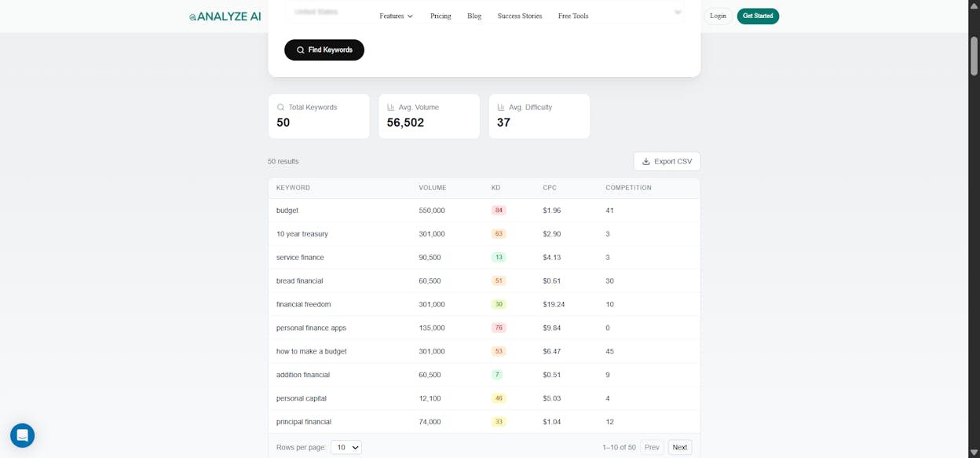
Task: Click the Login button
Action: [x=718, y=16]
